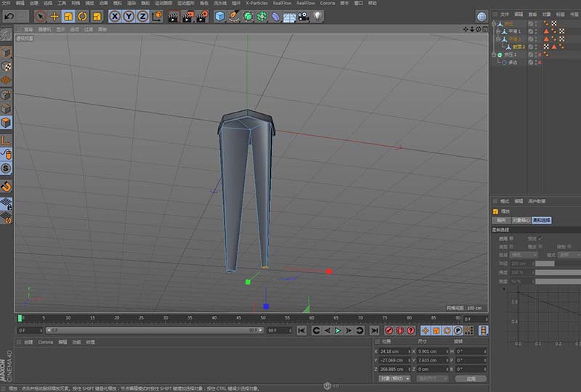This screenshot has height=392, width=581.
Task: Select the Rotate tool in the top toolbar
Action: point(82,15)
